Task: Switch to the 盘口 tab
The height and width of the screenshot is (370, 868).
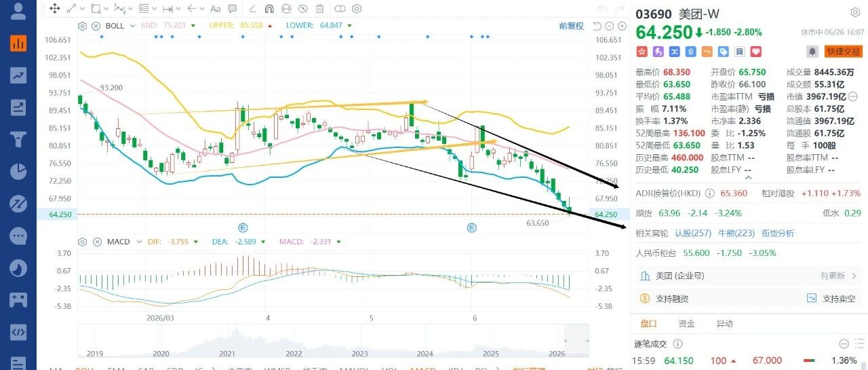Action: (649, 324)
